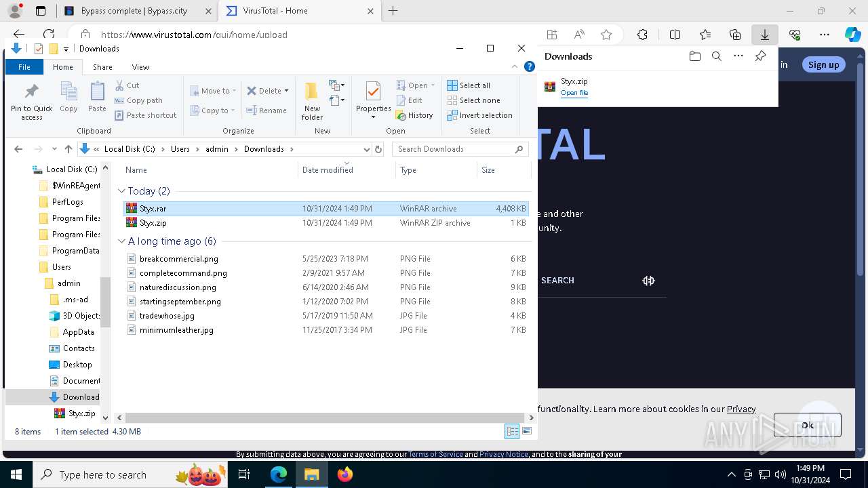Open Edge Extensions puzzle icon

643,35
